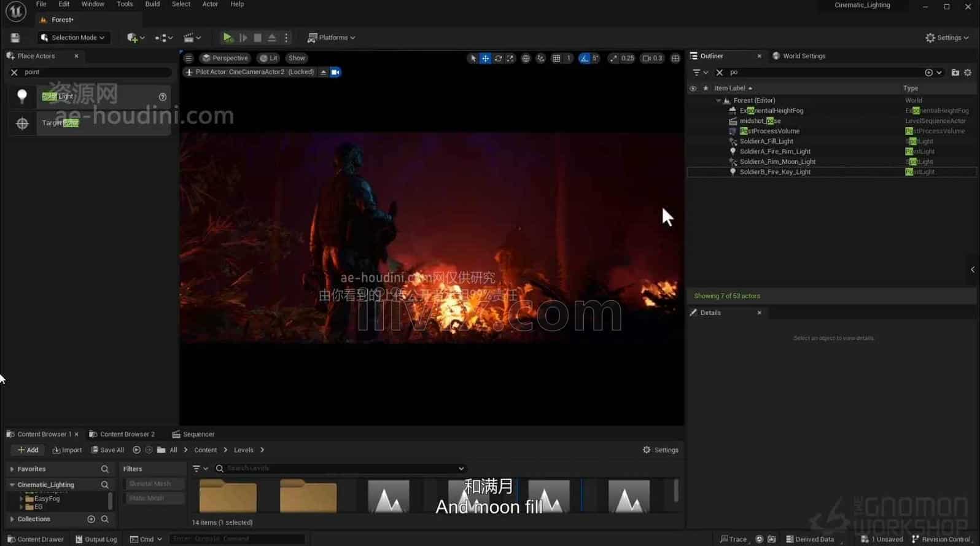Open the quick add content dropdown

pyautogui.click(x=136, y=37)
